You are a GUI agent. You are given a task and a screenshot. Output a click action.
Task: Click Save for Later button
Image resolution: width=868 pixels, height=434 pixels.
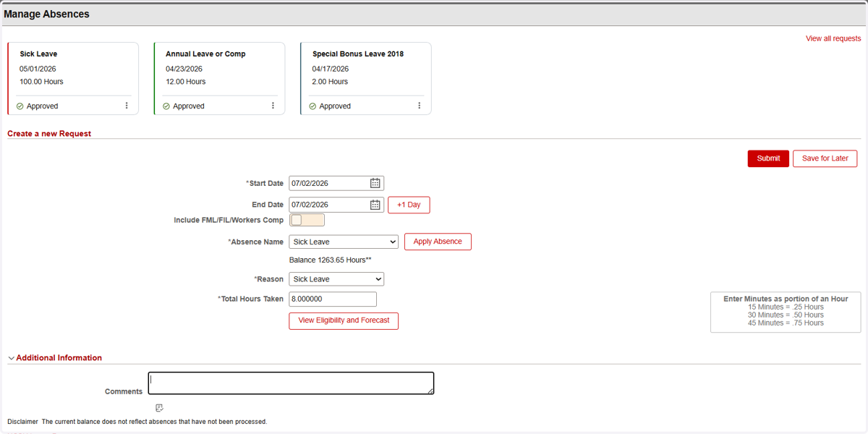click(x=825, y=158)
